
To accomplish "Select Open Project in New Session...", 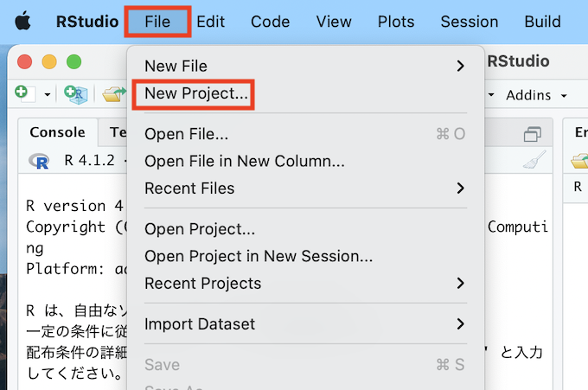I will (x=259, y=256).
